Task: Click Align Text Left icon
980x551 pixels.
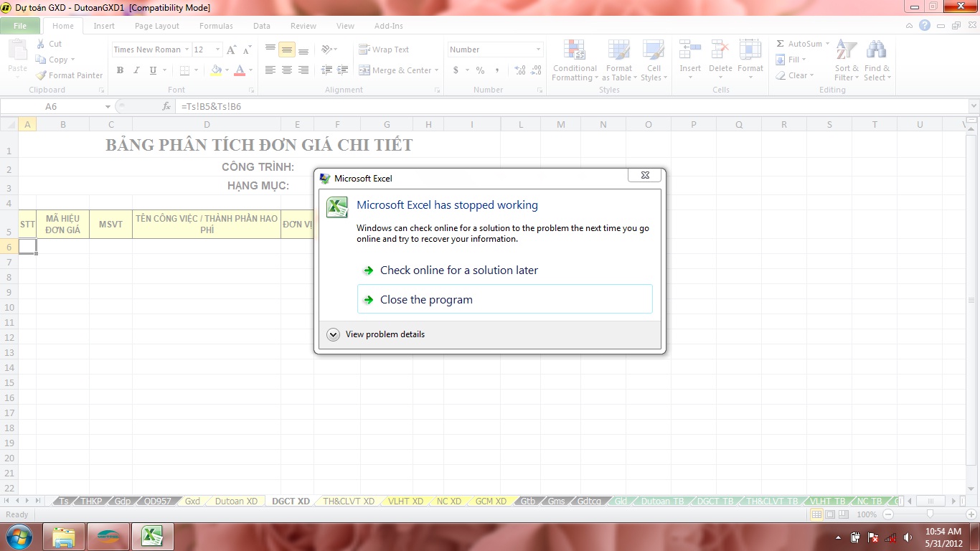Action: click(270, 70)
